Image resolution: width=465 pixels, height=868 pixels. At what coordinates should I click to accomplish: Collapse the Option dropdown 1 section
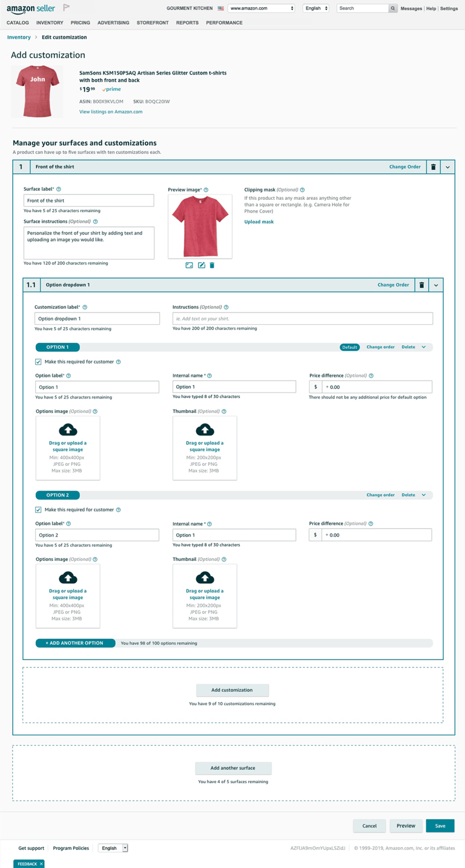[437, 285]
